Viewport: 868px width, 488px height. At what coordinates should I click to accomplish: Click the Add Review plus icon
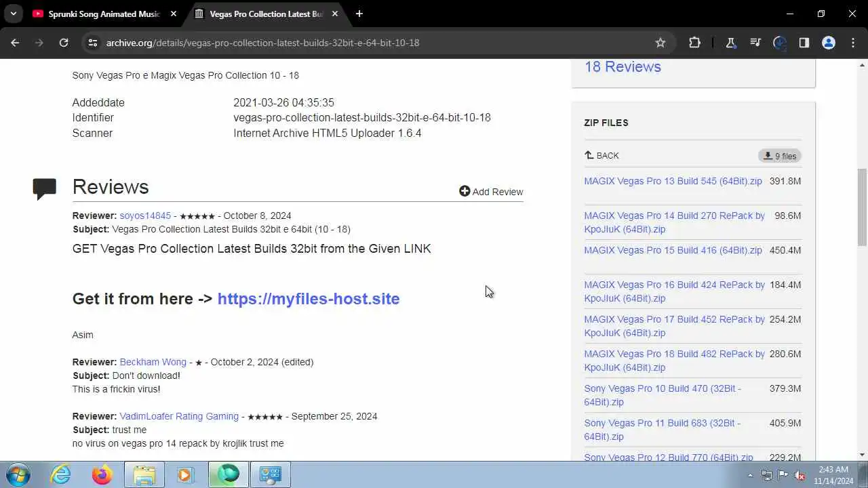(465, 191)
